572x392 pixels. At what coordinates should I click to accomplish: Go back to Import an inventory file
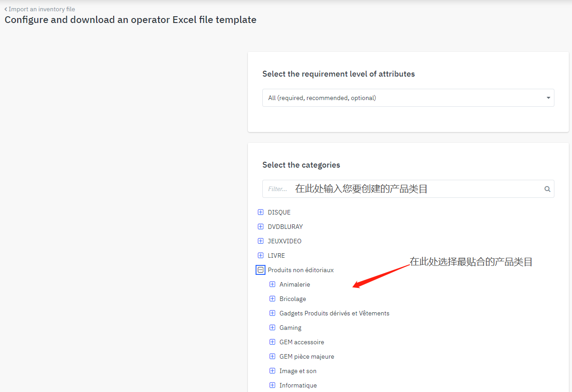tap(40, 9)
